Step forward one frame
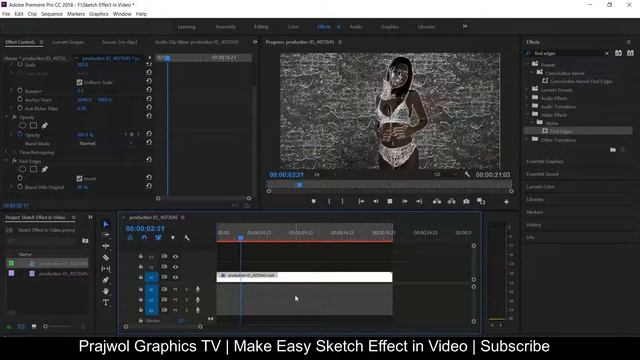 click(404, 202)
